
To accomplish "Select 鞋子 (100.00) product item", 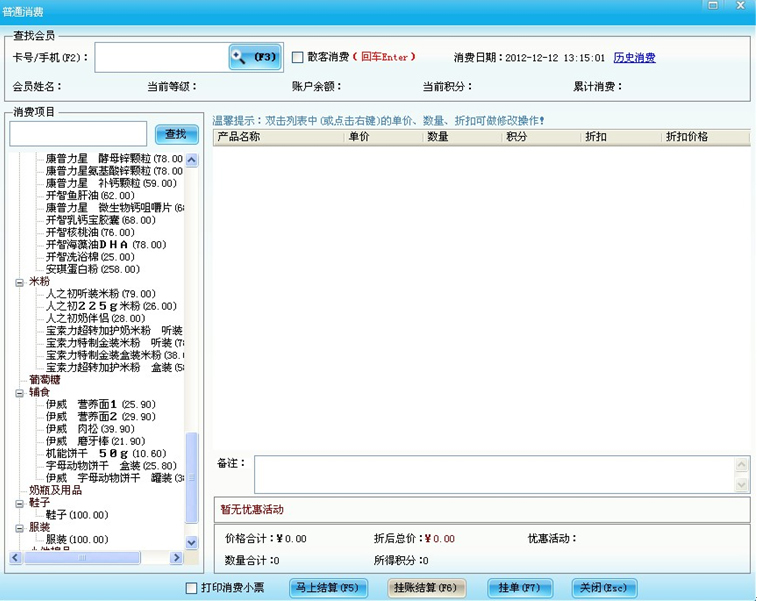I will click(x=77, y=515).
